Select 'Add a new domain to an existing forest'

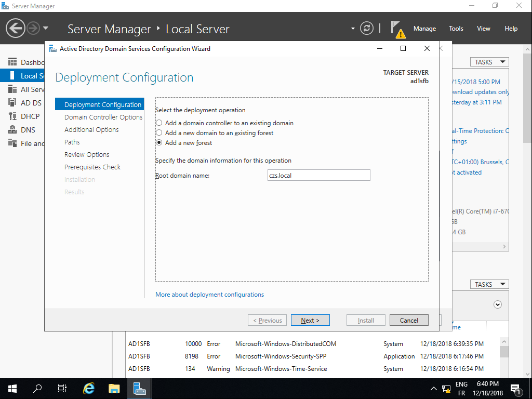(x=159, y=133)
